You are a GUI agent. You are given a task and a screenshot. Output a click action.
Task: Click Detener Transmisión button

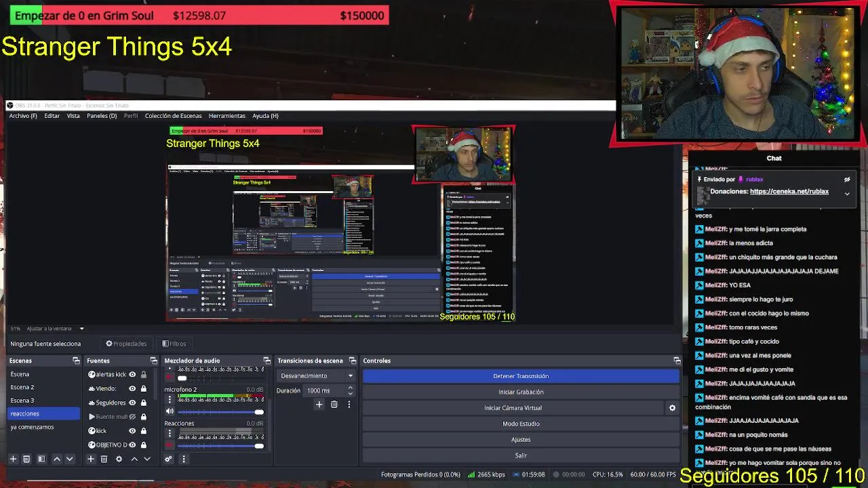[x=521, y=376]
